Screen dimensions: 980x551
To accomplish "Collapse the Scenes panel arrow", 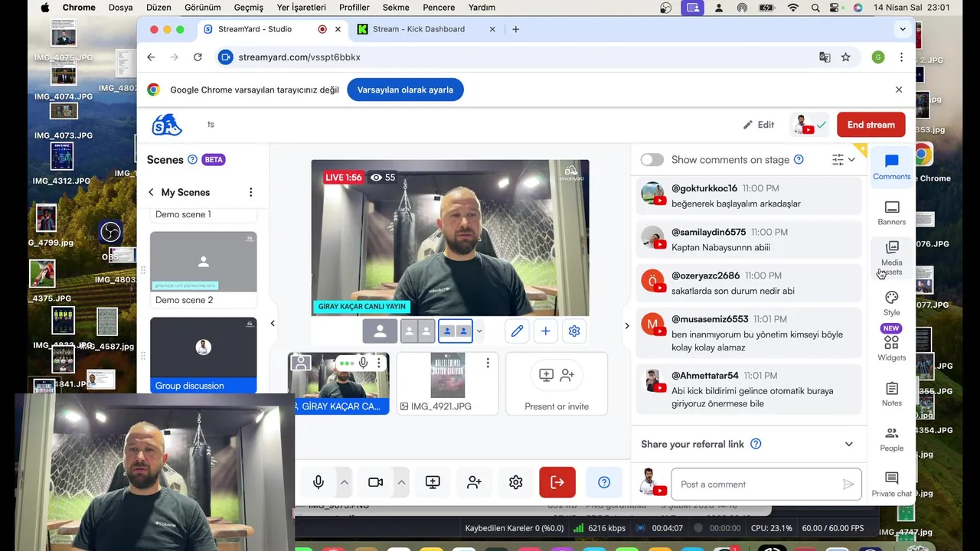I will pyautogui.click(x=273, y=324).
